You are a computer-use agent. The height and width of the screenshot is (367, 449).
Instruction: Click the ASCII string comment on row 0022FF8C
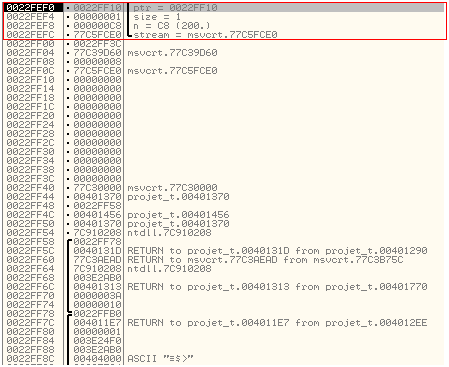pos(160,359)
